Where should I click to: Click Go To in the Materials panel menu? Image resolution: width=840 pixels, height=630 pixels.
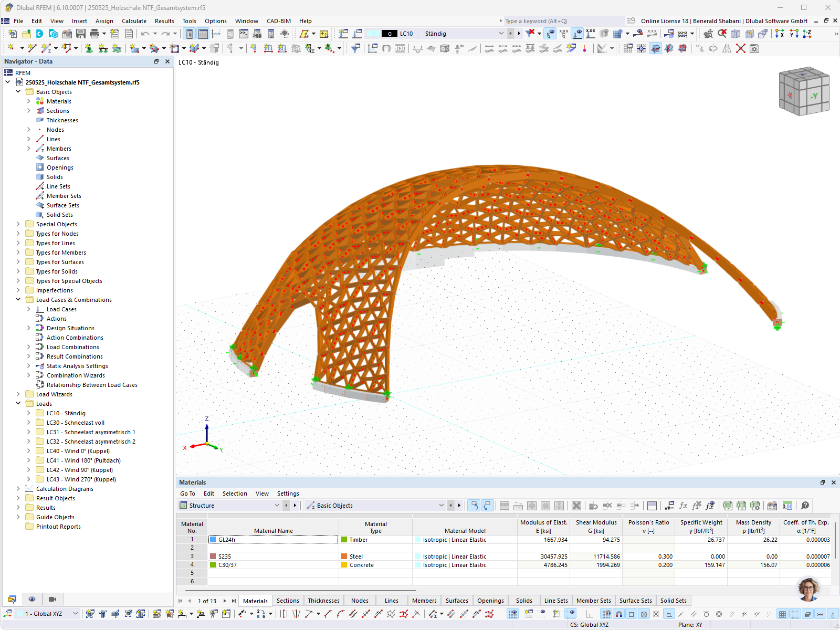[187, 493]
